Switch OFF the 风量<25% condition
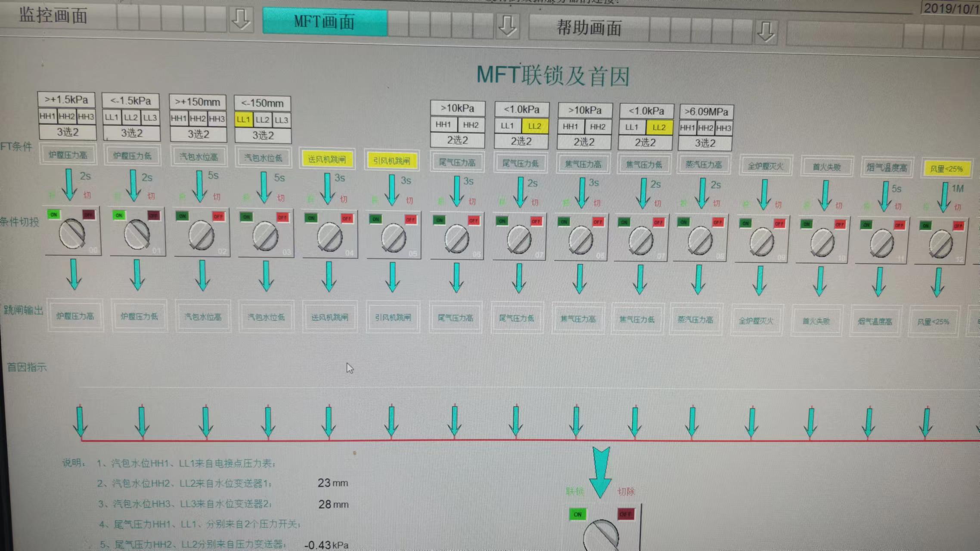 pyautogui.click(x=958, y=226)
